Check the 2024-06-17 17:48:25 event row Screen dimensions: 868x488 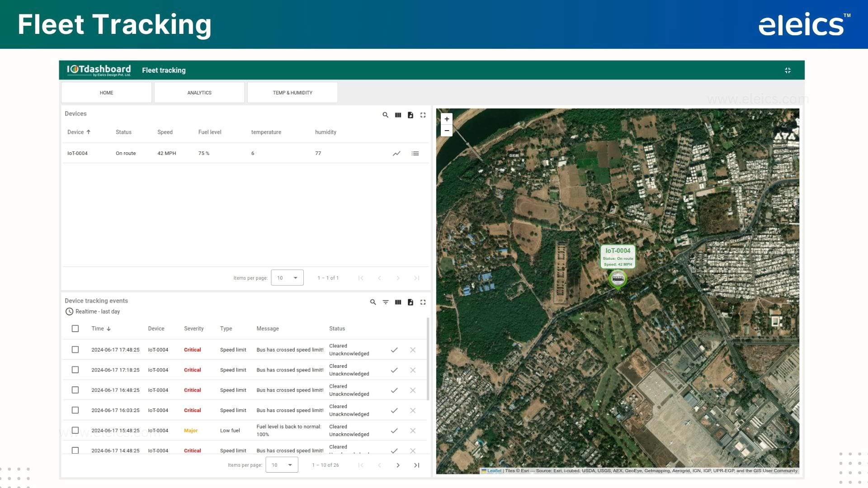(x=75, y=350)
